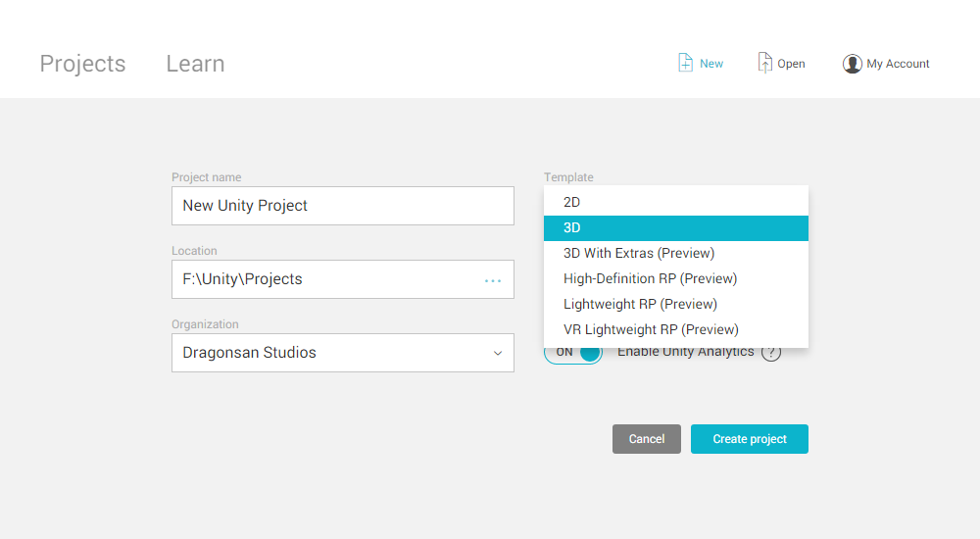
Task: Click the New project document icon
Action: (686, 63)
